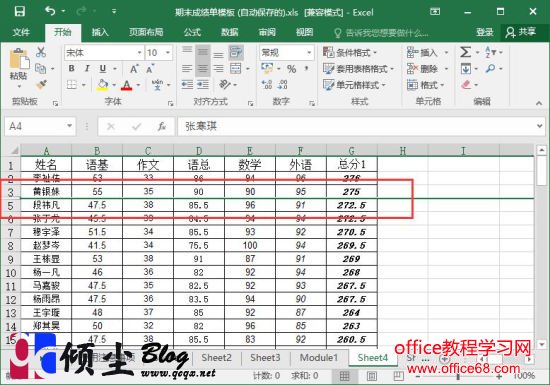Open 条件格式 conditional formatting menu
550x385 pixels.
point(350,53)
